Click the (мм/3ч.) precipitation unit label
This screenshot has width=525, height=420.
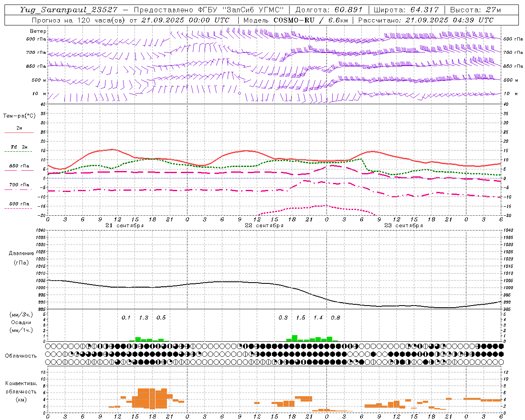[x=22, y=315]
